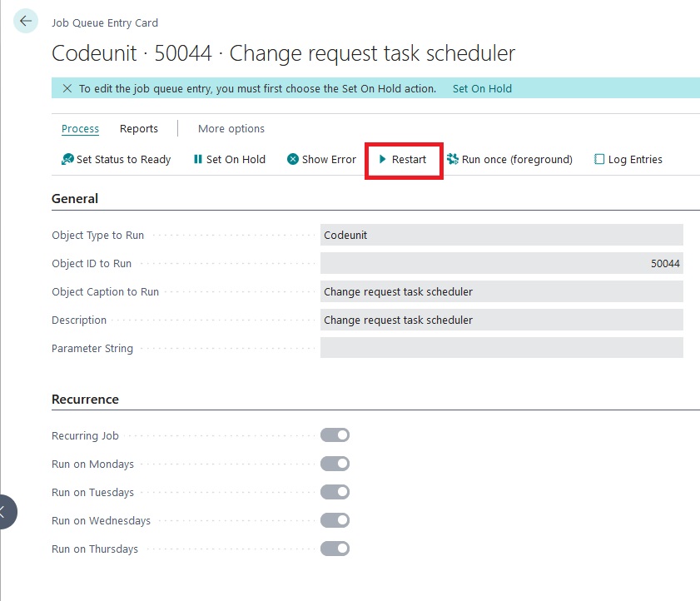Click the back arrow icon
The image size is (700, 601).
[26, 22]
